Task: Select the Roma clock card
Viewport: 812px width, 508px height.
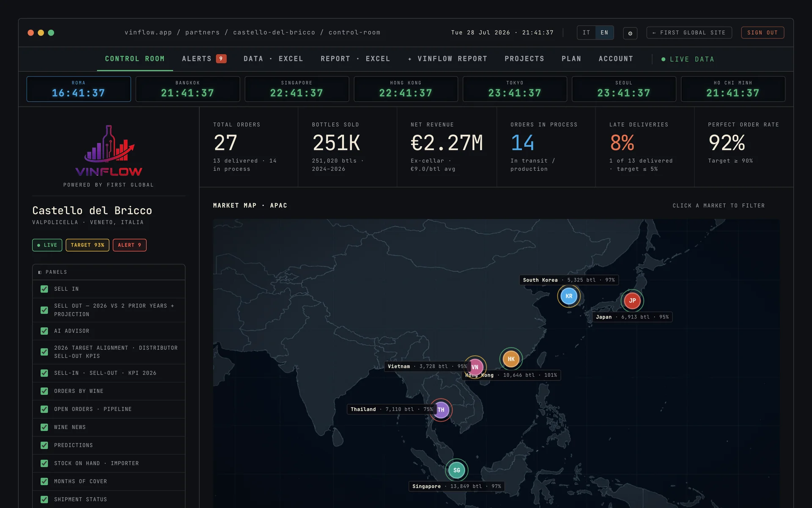Action: point(79,89)
